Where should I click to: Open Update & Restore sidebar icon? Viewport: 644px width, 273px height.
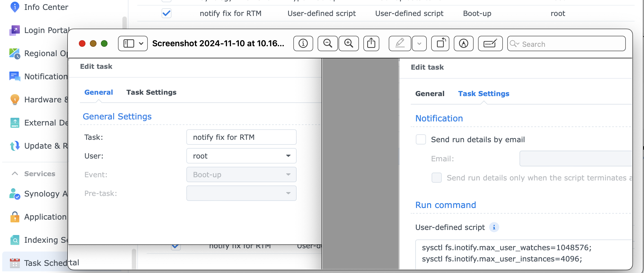[x=15, y=146]
